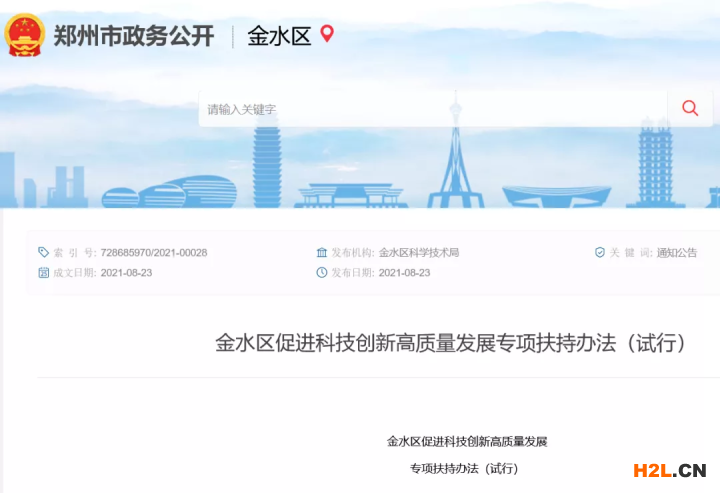This screenshot has height=493, width=720.
Task: Focus the 请输入关键字 search field
Action: tap(433, 109)
